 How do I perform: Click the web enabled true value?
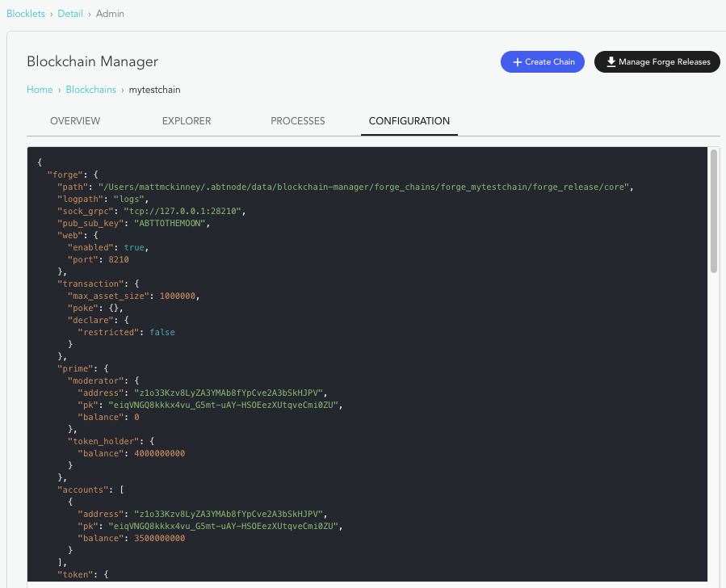pyautogui.click(x=135, y=247)
